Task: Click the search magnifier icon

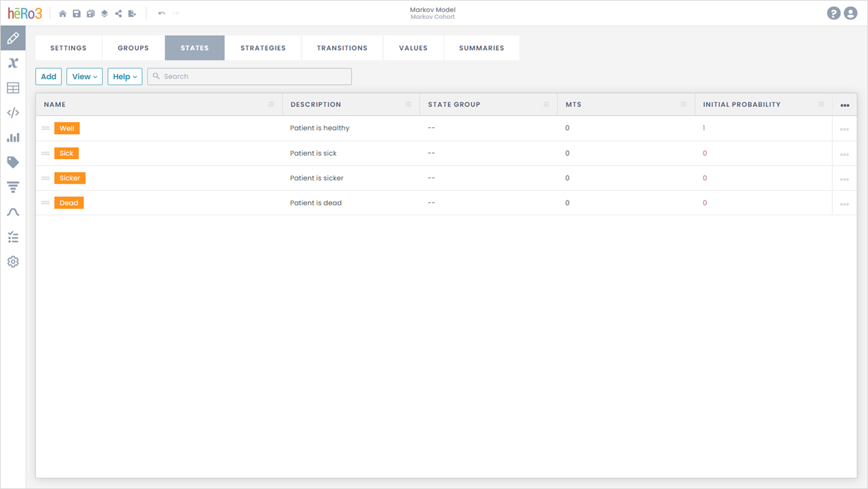Action: pyautogui.click(x=156, y=77)
